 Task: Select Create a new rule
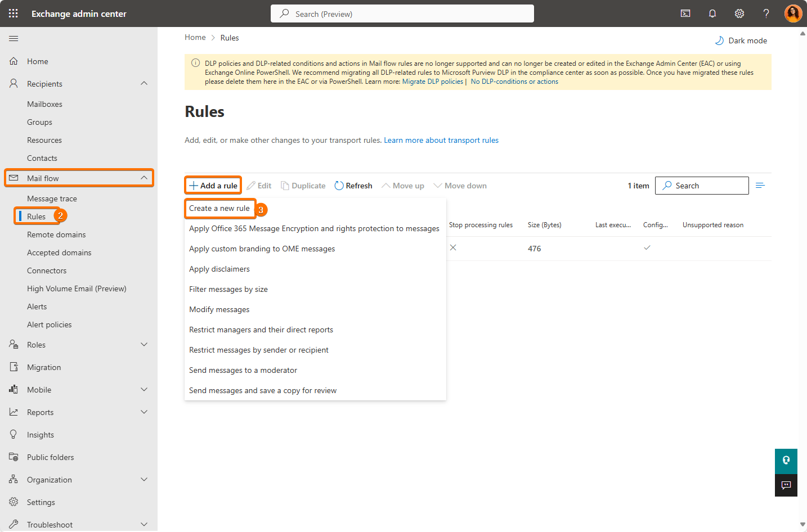click(x=219, y=209)
